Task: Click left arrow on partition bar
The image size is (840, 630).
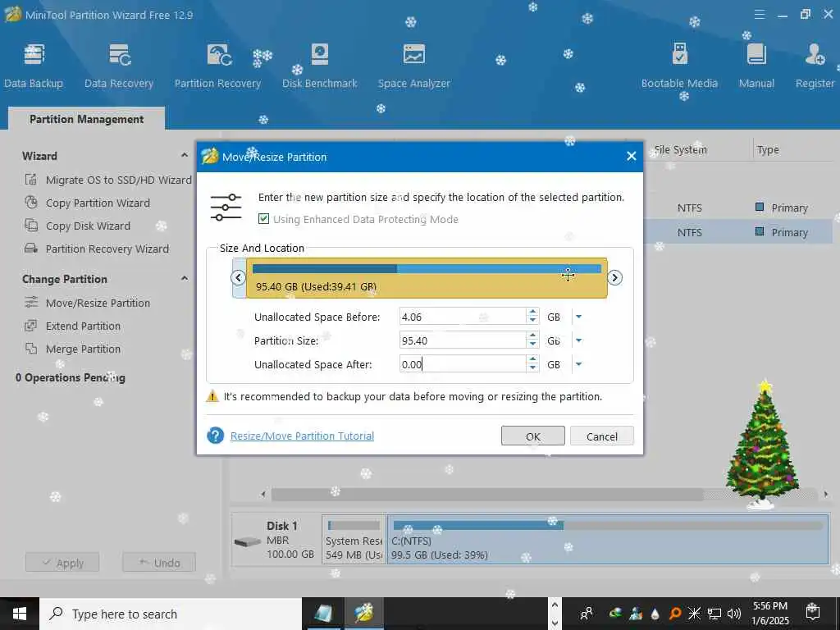Action: [239, 277]
